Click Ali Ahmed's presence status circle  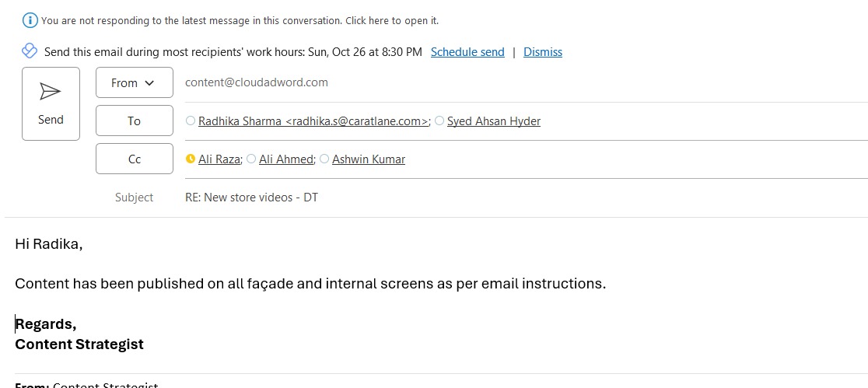point(250,159)
